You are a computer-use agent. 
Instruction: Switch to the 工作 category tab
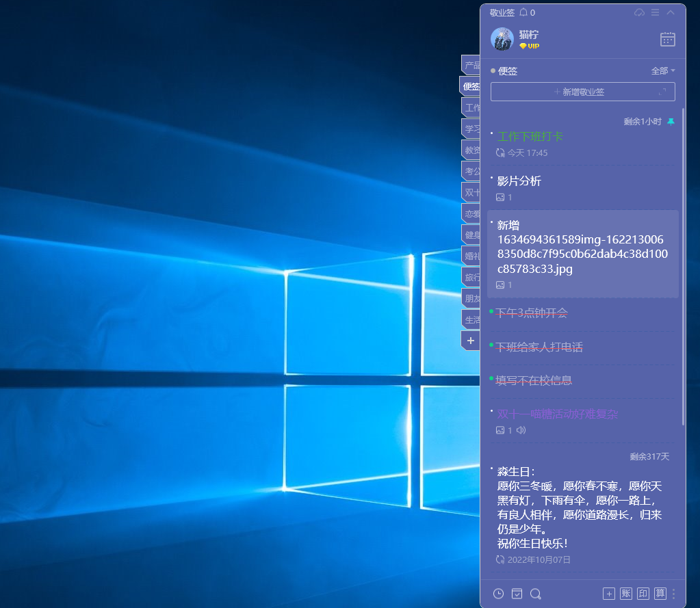pos(471,107)
